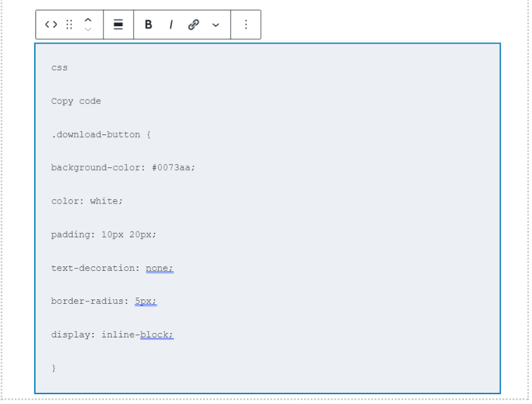The height and width of the screenshot is (404, 532).
Task: Click the closing curly brace line
Action: (x=54, y=368)
